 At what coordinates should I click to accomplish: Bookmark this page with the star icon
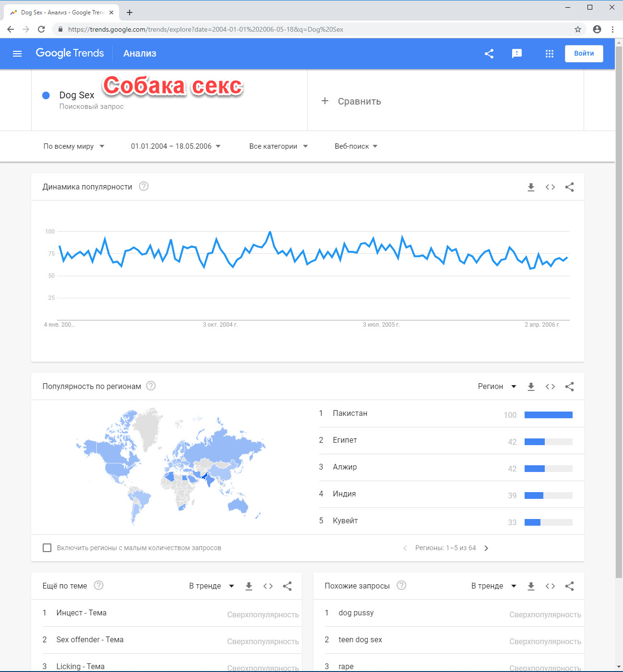point(578,29)
